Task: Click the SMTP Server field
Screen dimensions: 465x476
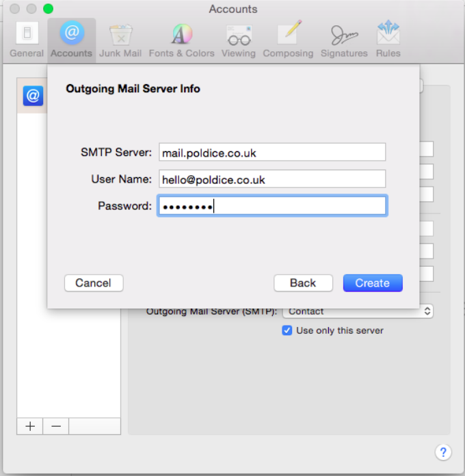Action: [x=271, y=153]
